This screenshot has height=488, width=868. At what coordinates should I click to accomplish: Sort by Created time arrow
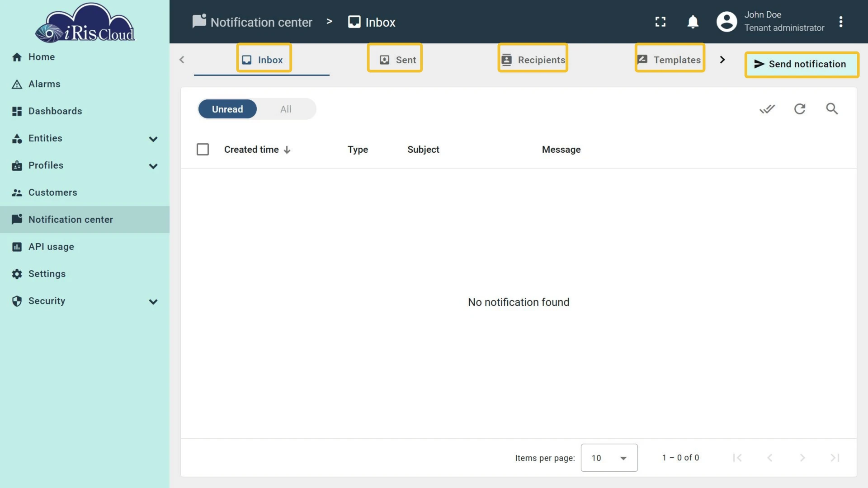click(x=287, y=150)
